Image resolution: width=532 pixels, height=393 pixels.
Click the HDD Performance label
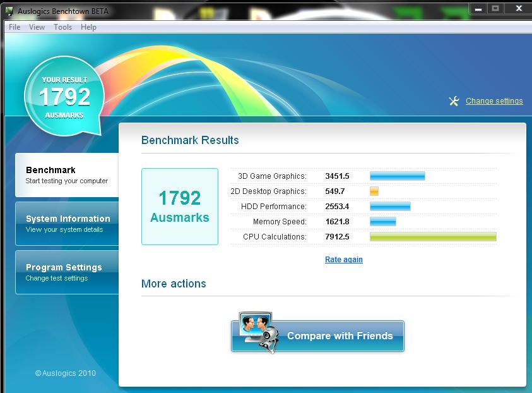coord(274,206)
